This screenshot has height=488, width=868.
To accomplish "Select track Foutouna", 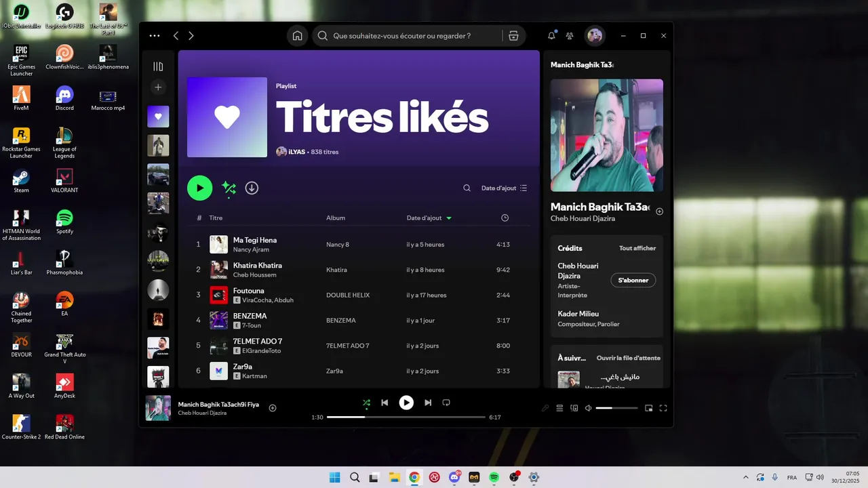I will click(x=249, y=291).
